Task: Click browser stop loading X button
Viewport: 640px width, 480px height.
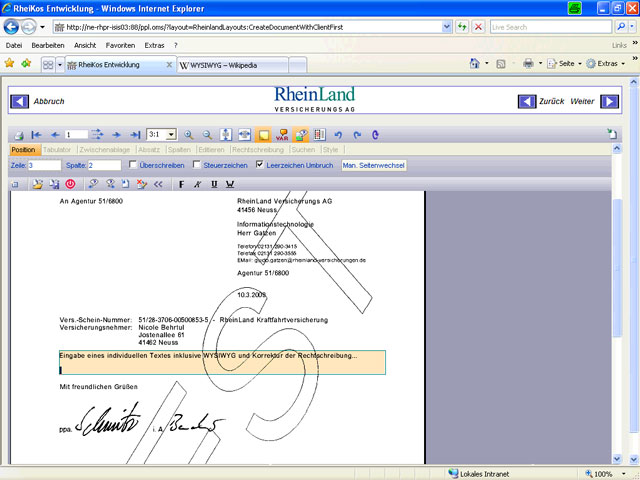Action: [478, 27]
